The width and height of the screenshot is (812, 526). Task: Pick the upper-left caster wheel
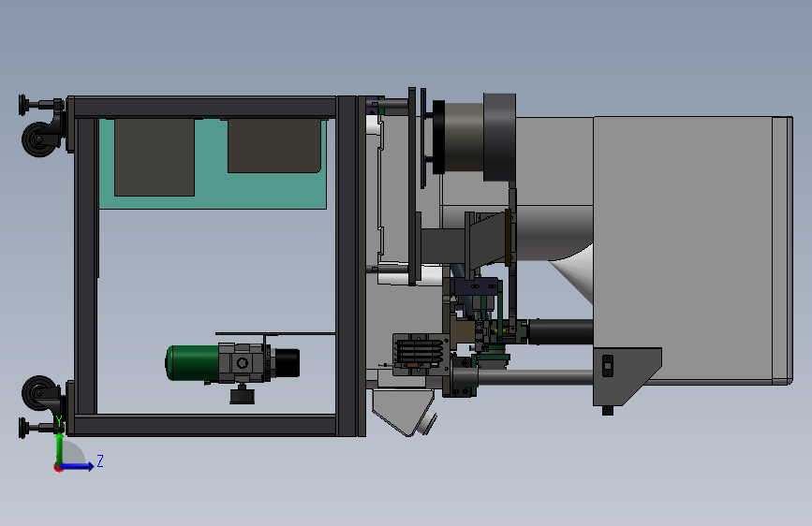click(x=38, y=139)
